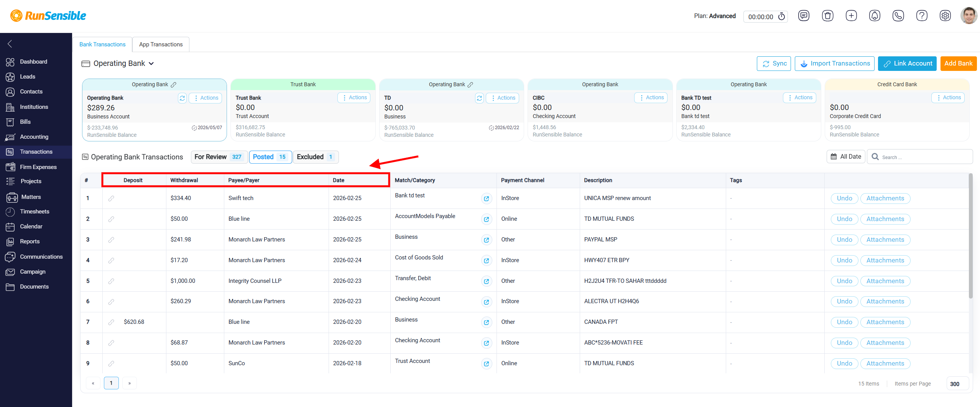Click the user profile avatar
Screen dimensions: 980x407
click(x=968, y=16)
